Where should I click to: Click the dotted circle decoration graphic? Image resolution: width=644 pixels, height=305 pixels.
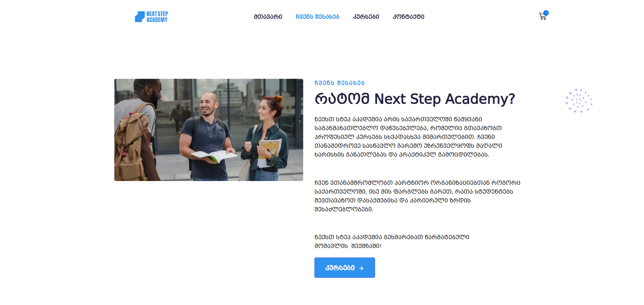coord(579,101)
